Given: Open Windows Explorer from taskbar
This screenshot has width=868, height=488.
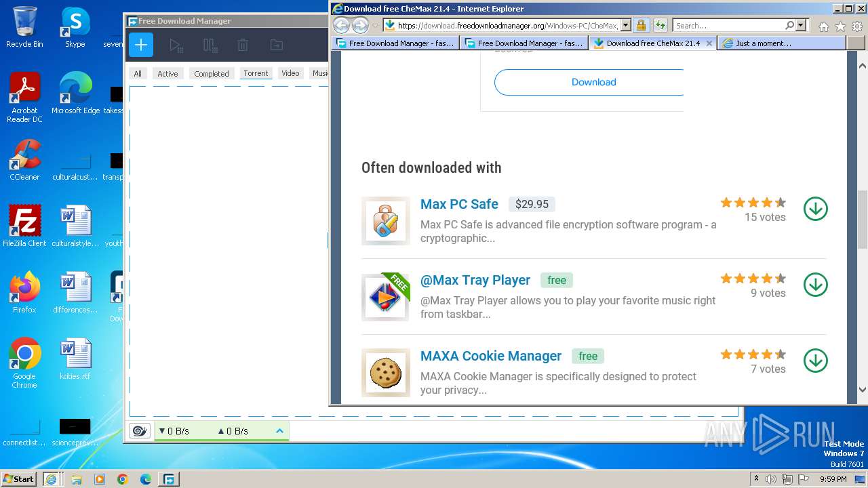Looking at the screenshot, I should (x=77, y=479).
